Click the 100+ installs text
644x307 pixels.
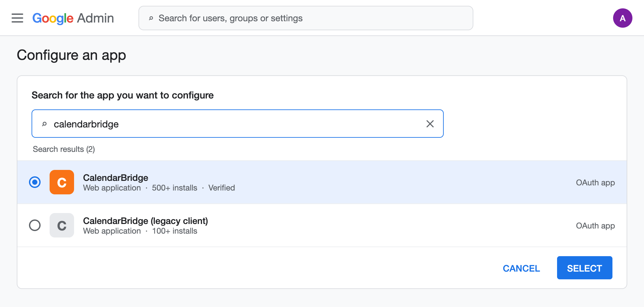pos(175,231)
